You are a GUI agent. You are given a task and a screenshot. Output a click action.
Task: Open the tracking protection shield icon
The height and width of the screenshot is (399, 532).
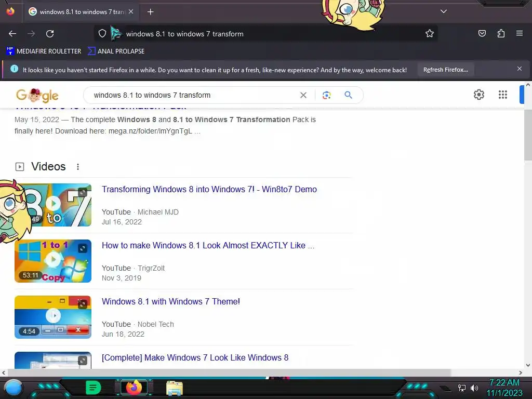point(102,34)
